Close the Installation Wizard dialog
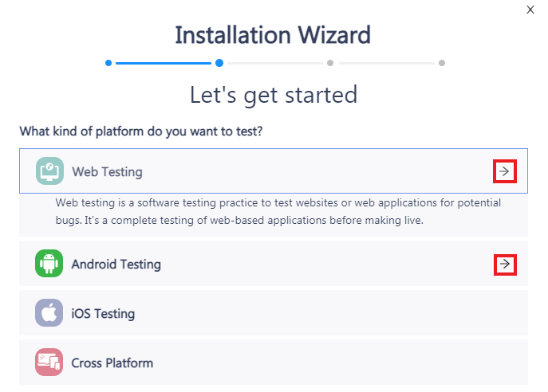 pyautogui.click(x=530, y=10)
